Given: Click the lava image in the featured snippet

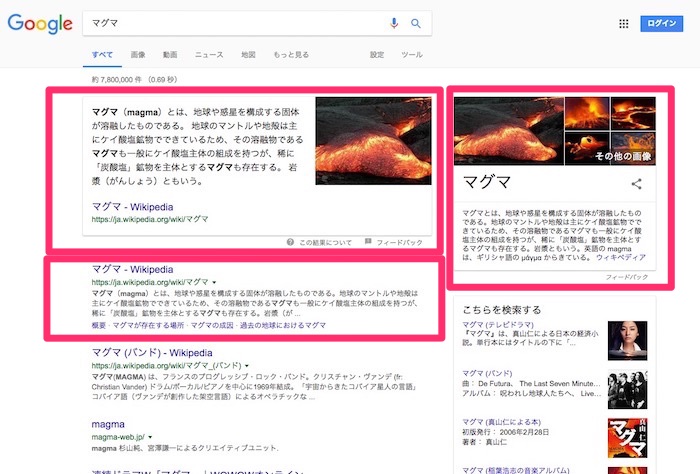Looking at the screenshot, I should coord(373,140).
